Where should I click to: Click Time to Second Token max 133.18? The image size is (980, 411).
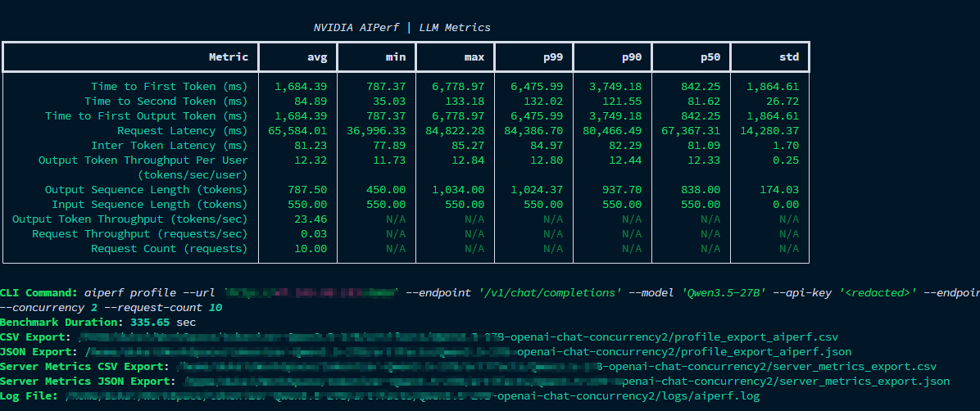[465, 102]
